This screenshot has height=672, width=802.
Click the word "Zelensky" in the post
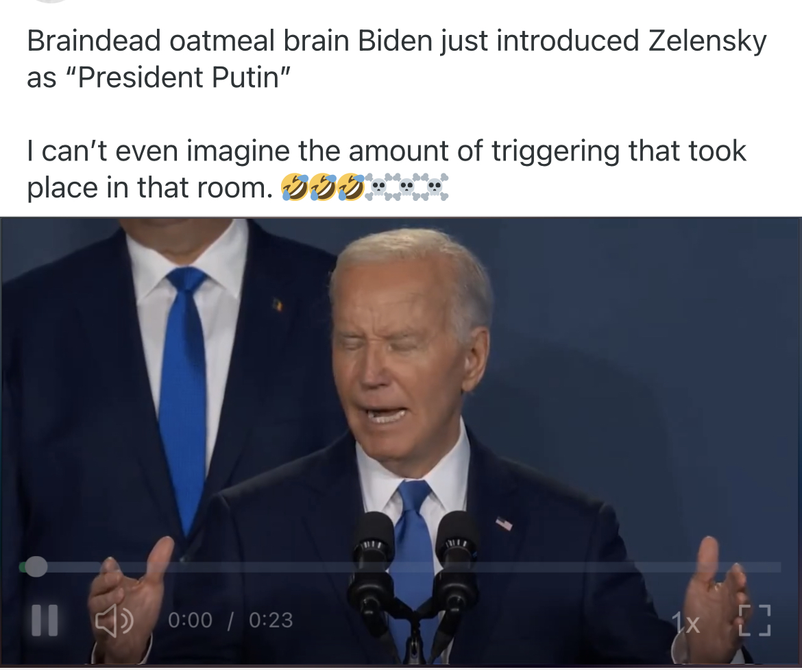click(x=707, y=41)
